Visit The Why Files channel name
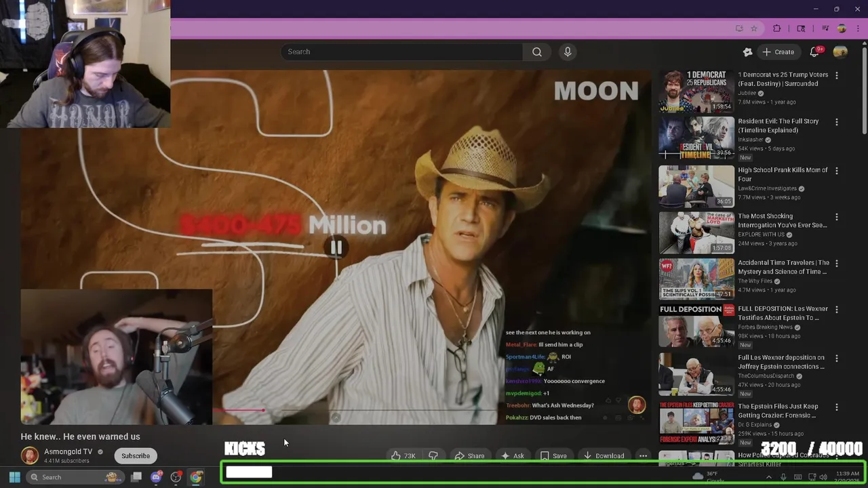Screen dimensions: 868x488 755,281
